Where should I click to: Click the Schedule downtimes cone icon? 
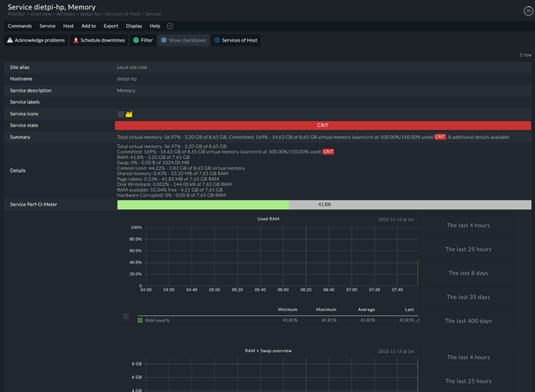coord(76,40)
